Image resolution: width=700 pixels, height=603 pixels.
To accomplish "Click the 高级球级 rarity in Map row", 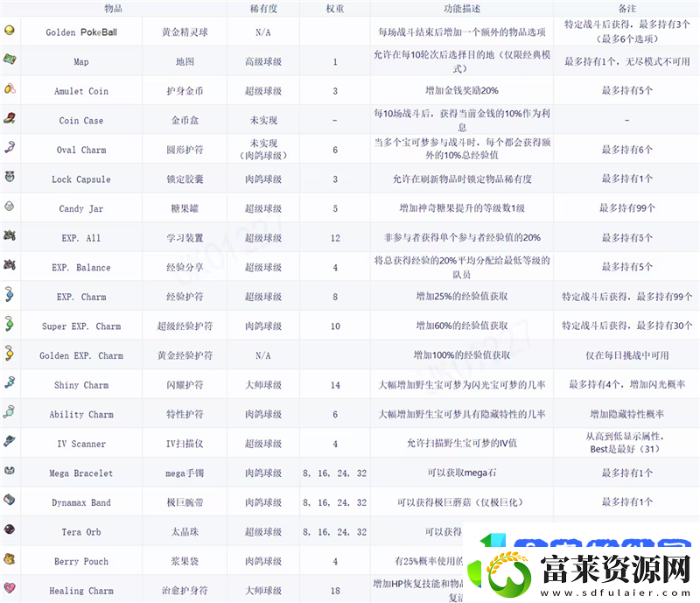I will tap(263, 61).
